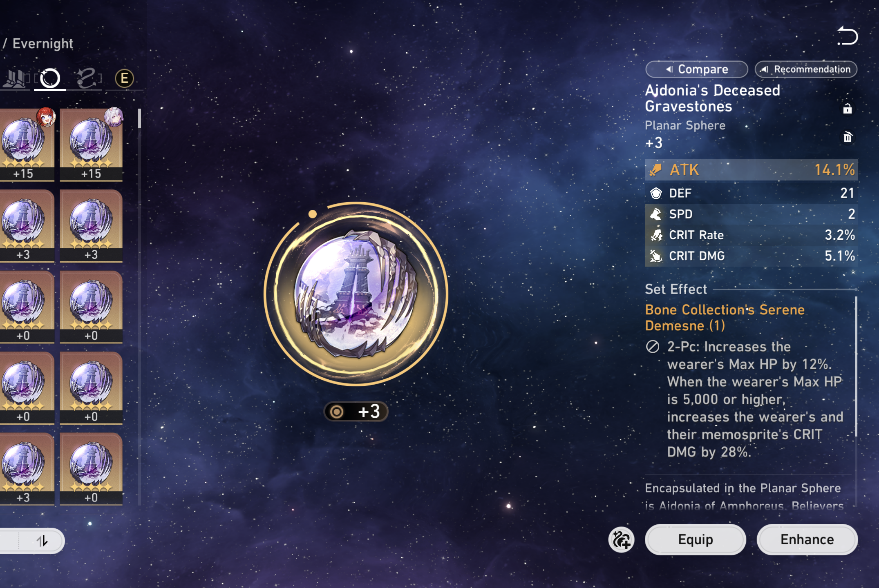Screen dimensions: 879x588
Task: Click the large planar sphere preview
Action: (356, 294)
